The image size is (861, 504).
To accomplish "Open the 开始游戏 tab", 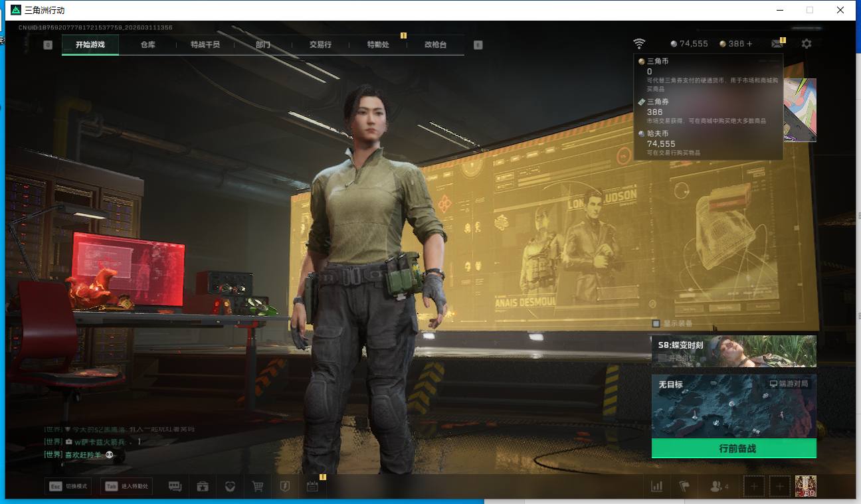I will click(x=90, y=44).
